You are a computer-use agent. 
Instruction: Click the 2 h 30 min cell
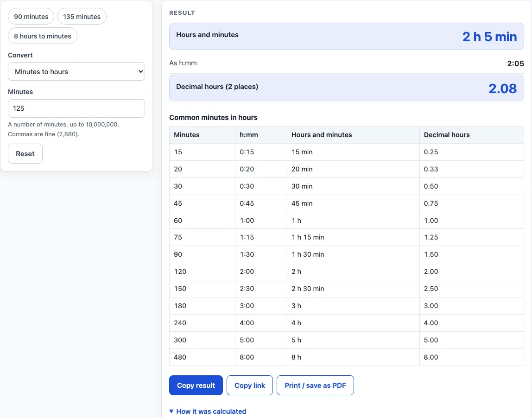tap(353, 289)
